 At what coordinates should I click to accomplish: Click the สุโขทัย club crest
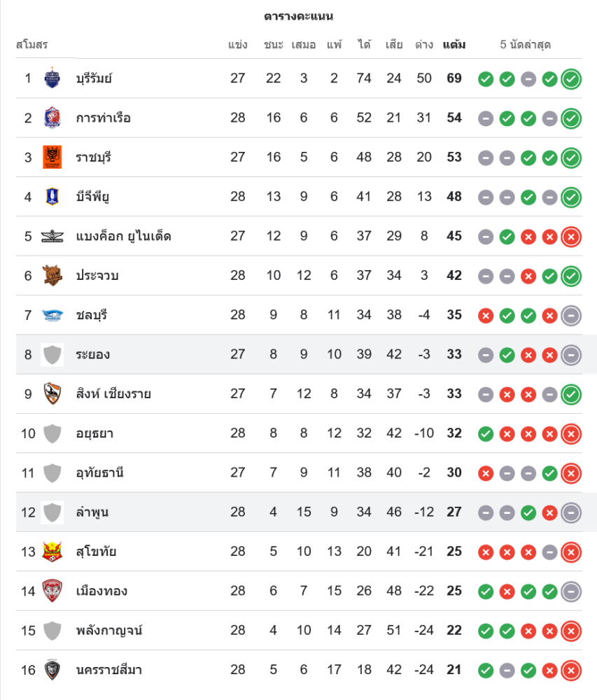coord(52,552)
